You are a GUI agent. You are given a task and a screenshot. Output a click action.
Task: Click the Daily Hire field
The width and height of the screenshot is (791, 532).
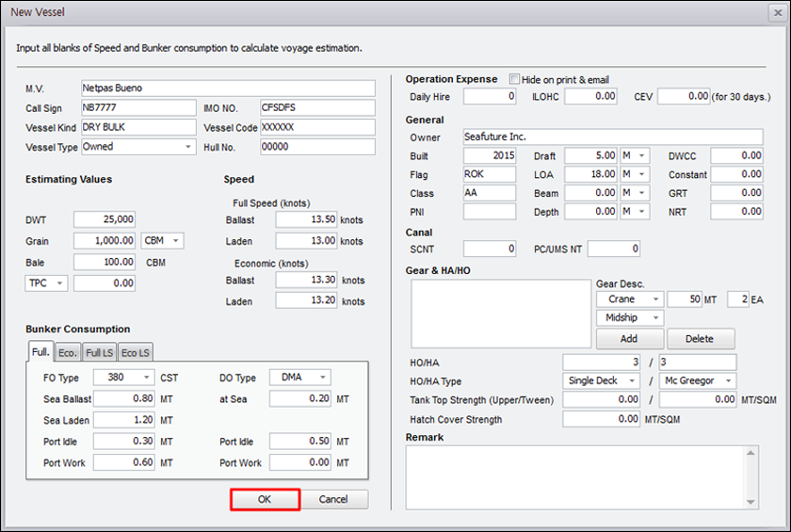coord(490,96)
